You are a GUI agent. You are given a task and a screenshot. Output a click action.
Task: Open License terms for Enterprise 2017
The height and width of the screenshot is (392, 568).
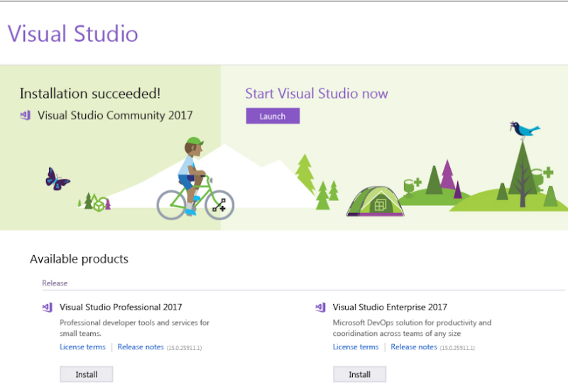[356, 347]
